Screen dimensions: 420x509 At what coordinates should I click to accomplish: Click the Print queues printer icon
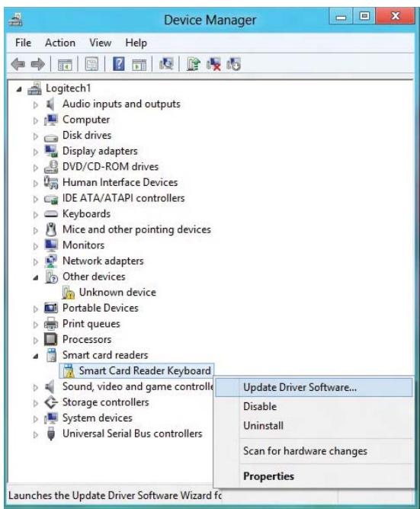point(51,324)
